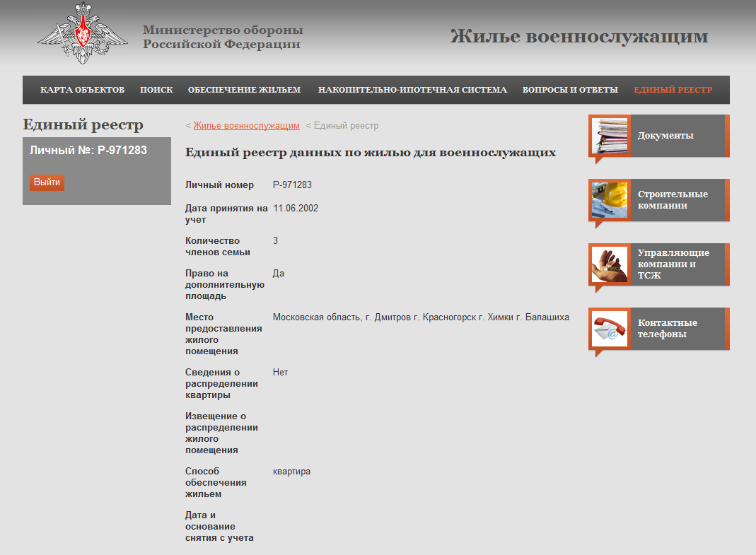Click the Ministry of Defence eagle emblem
The width and height of the screenshot is (756, 555).
83,34
